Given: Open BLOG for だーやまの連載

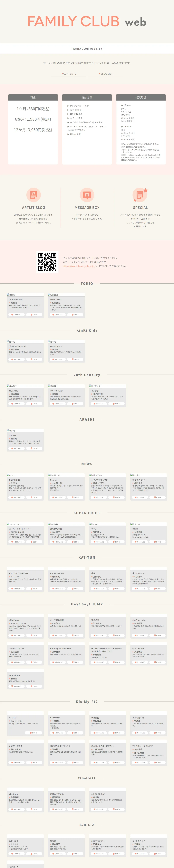Looking at the screenshot, I should pos(75,636).
